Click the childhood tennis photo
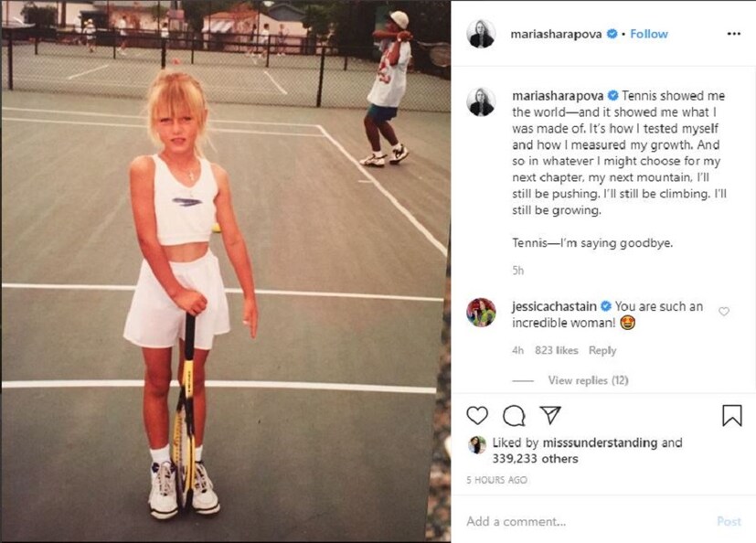 pyautogui.click(x=226, y=271)
